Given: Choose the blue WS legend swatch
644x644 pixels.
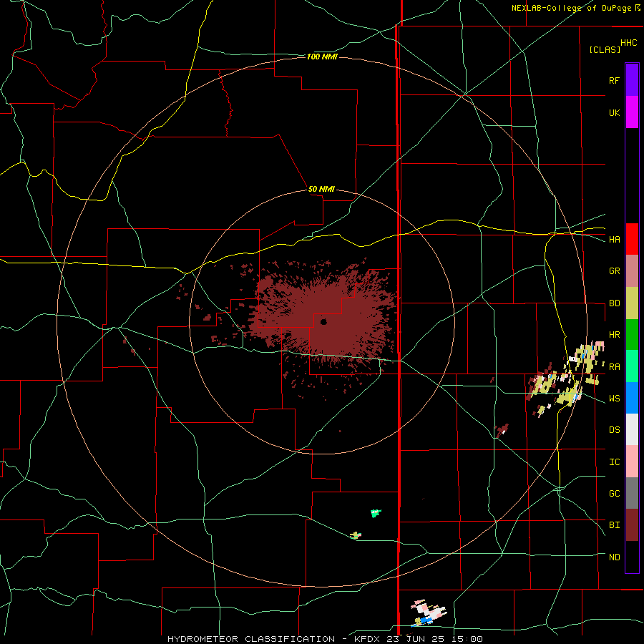Looking at the screenshot, I should (632, 398).
